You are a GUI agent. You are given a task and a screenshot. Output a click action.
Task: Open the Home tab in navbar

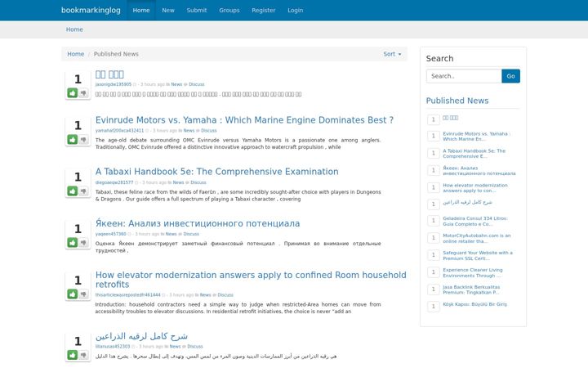(x=141, y=10)
